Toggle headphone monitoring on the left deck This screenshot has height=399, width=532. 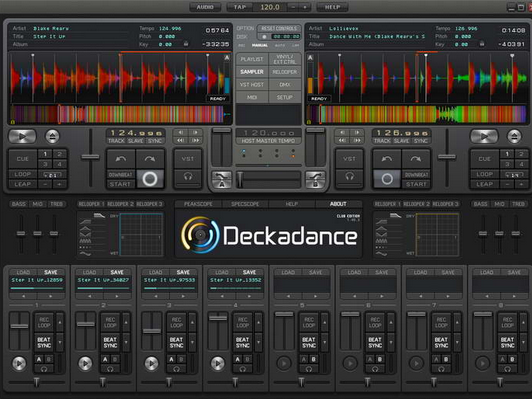188,177
